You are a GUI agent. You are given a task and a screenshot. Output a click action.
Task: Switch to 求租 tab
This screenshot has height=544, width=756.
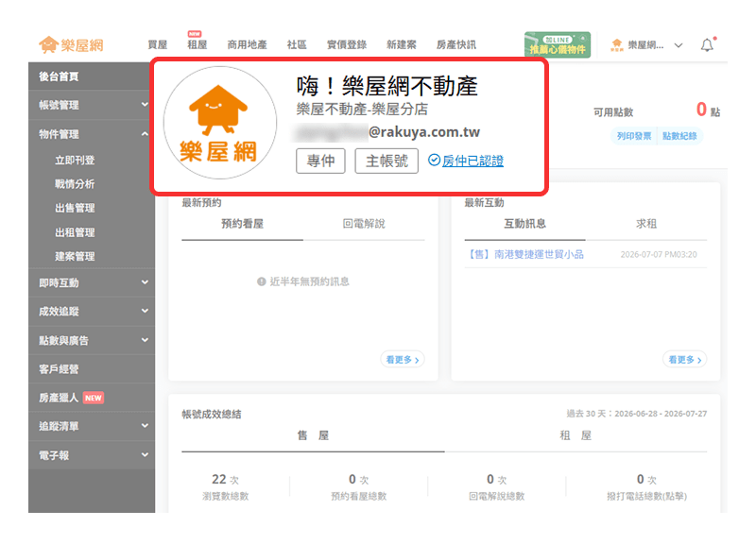(x=646, y=224)
